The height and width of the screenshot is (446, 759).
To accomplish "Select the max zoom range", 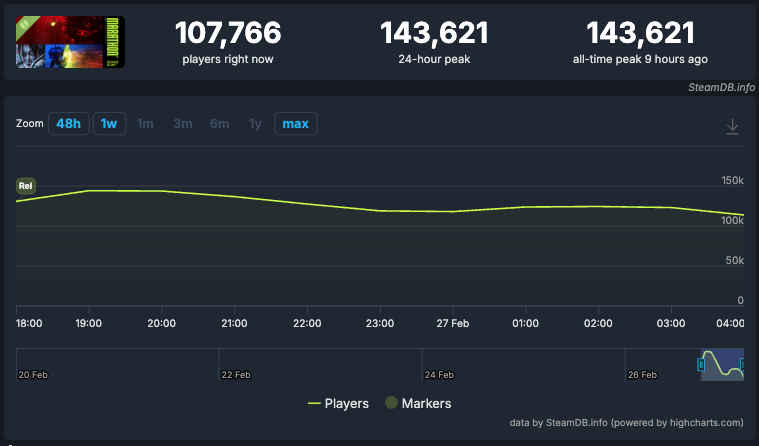I will (x=295, y=124).
